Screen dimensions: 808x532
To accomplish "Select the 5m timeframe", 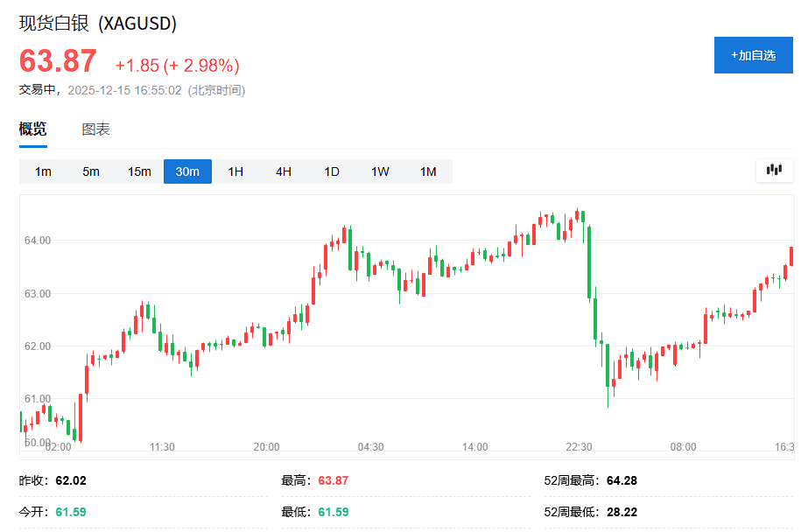I will coord(90,171).
